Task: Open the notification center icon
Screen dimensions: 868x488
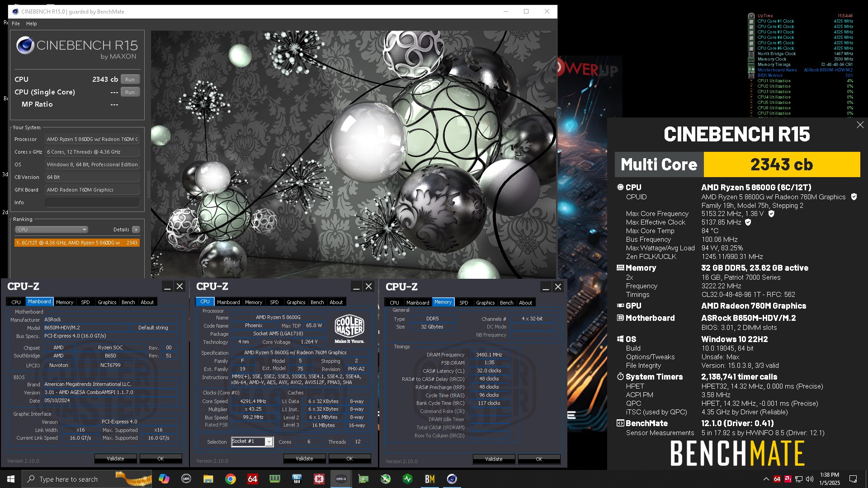Action: tap(853, 479)
